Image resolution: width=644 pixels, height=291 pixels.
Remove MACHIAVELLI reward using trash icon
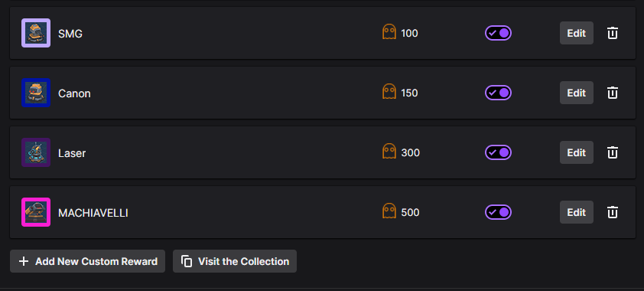coord(613,212)
